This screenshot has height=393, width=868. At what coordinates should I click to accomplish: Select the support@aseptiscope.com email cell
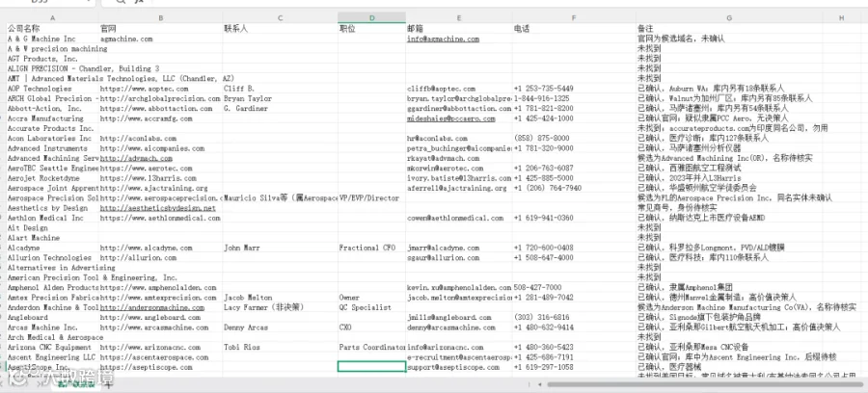point(459,367)
